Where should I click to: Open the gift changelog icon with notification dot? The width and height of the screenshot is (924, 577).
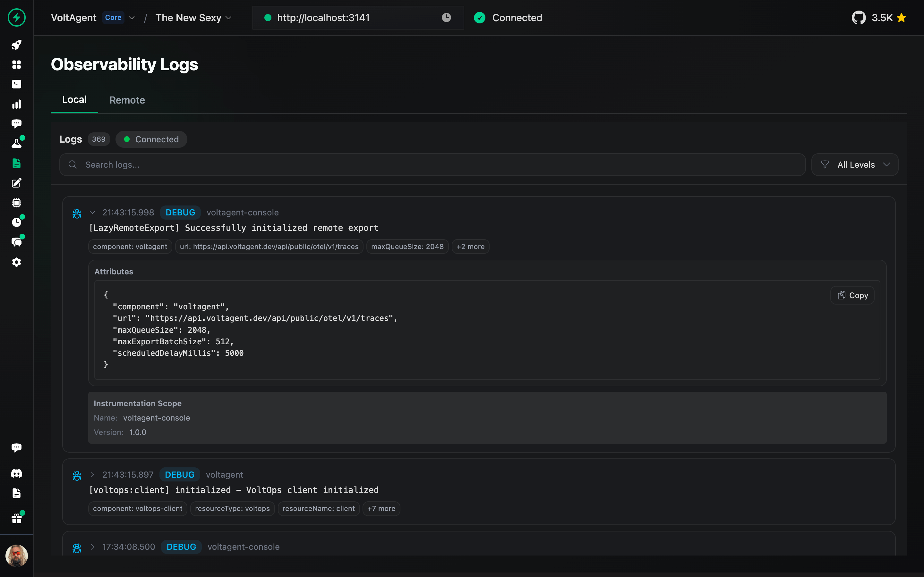16,518
